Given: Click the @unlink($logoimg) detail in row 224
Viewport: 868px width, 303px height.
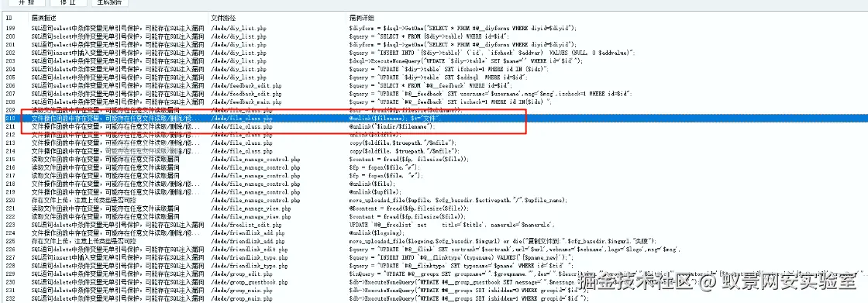Looking at the screenshot, I should point(379,234).
